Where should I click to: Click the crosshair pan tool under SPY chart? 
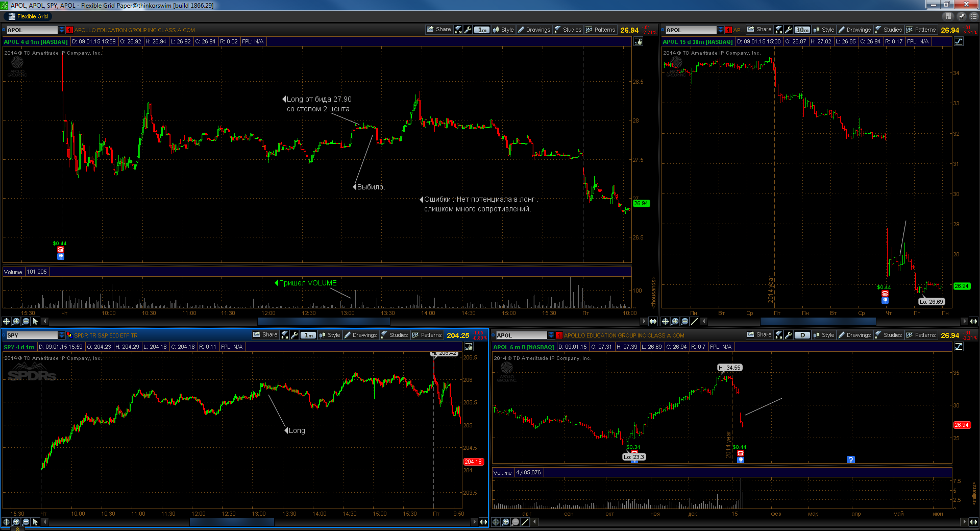[x=6, y=522]
